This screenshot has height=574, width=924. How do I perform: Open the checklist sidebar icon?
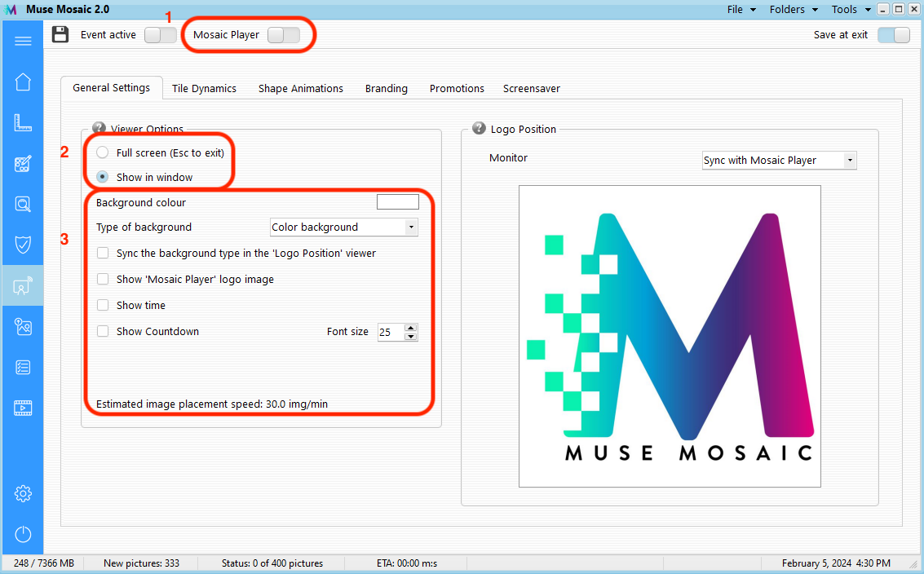(x=23, y=367)
